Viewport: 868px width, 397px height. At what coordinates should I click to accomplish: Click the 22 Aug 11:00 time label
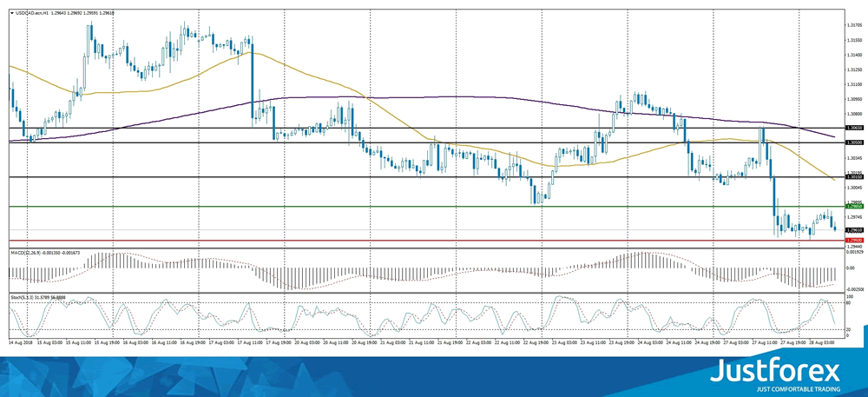(509, 343)
